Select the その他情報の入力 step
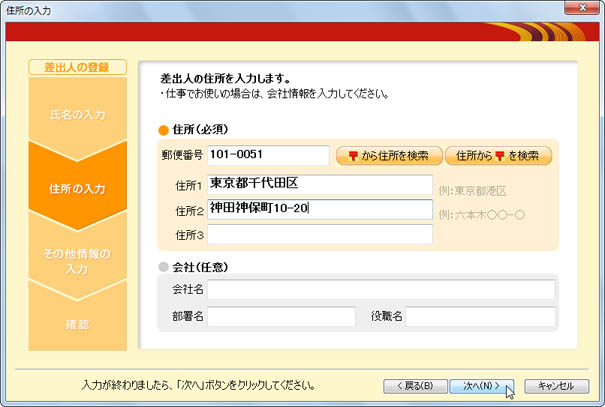 point(77,261)
